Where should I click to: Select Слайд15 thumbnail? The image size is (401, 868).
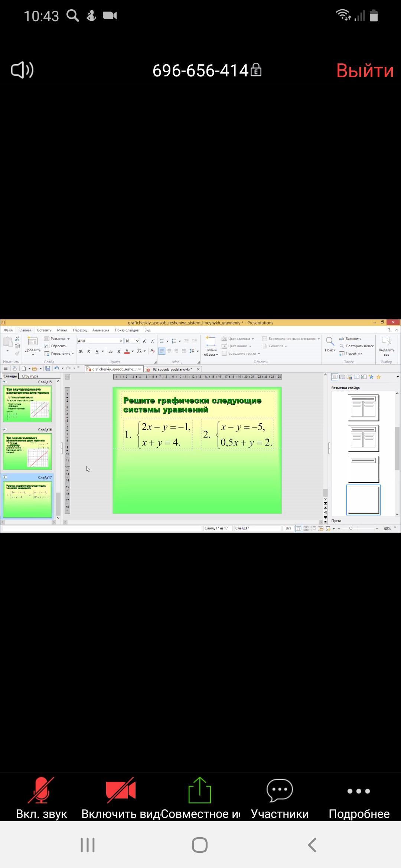pyautogui.click(x=27, y=404)
